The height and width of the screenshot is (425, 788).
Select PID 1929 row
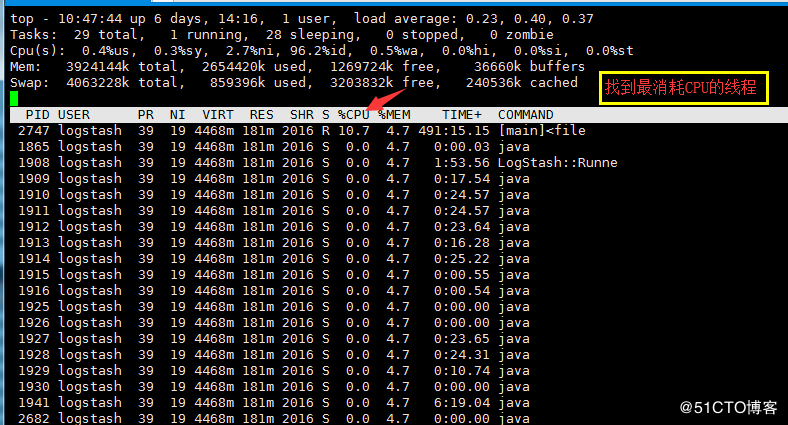(274, 371)
